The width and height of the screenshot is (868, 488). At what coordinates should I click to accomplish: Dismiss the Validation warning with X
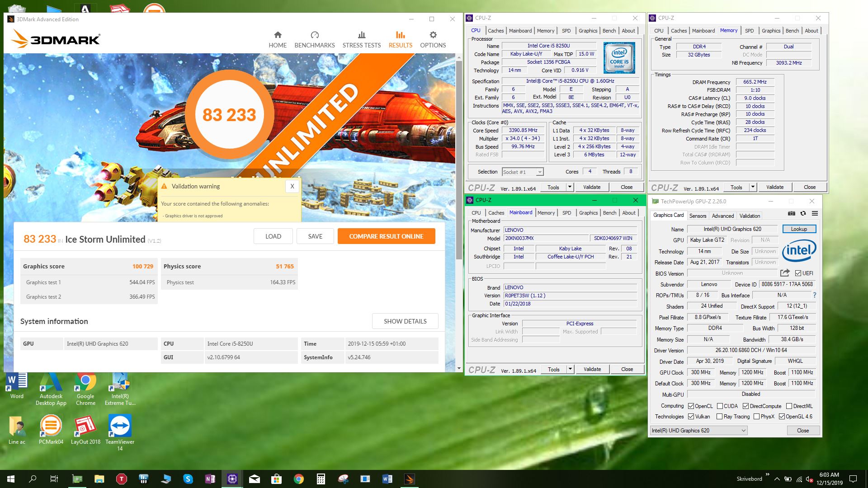pyautogui.click(x=292, y=186)
